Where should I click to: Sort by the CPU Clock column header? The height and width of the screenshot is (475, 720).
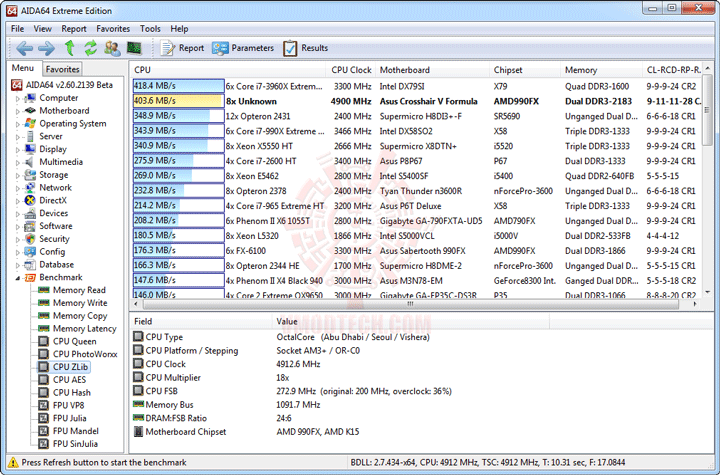351,70
